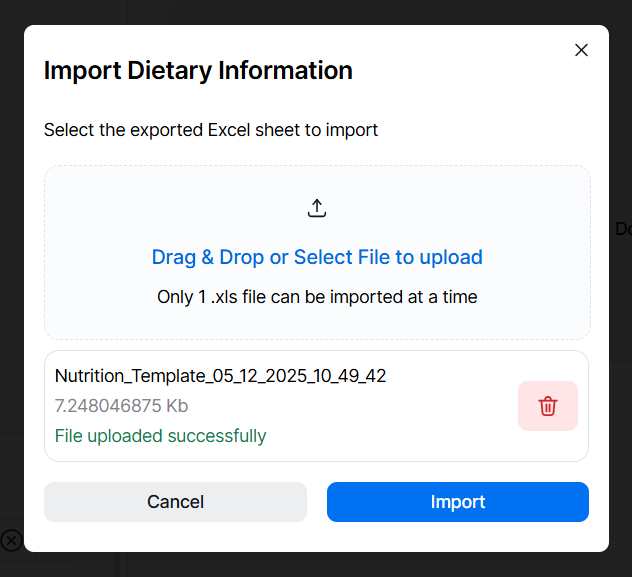Confirm with the blue Import button
This screenshot has width=632, height=577.
[457, 502]
